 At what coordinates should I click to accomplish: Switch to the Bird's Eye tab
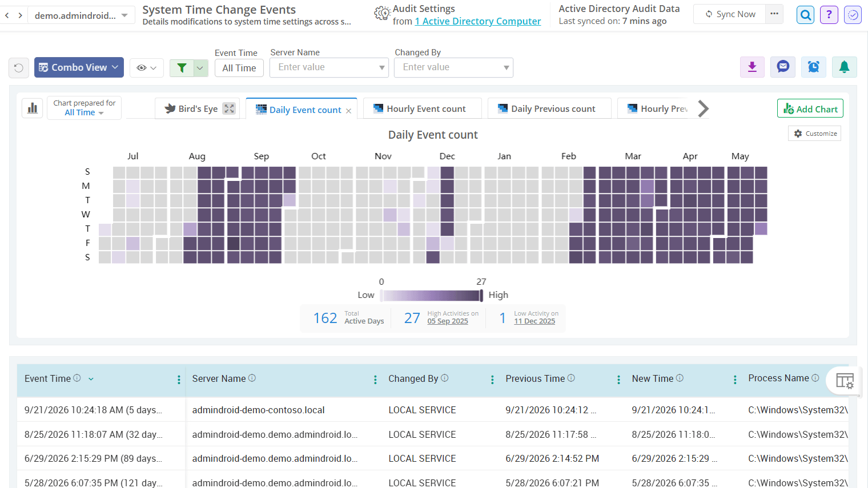pos(197,108)
